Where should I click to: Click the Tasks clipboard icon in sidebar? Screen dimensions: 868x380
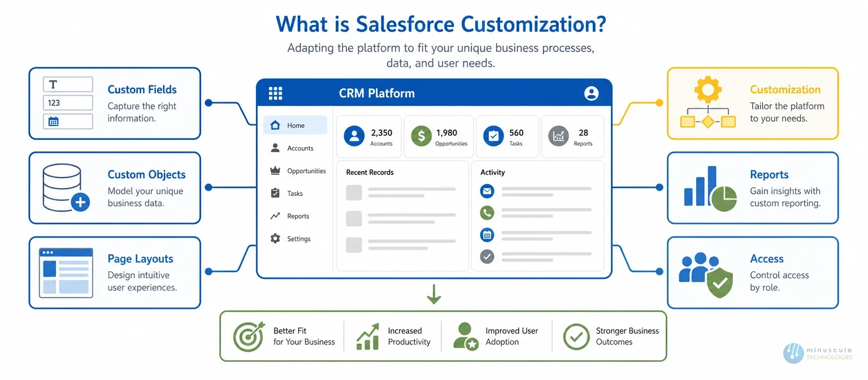(275, 193)
